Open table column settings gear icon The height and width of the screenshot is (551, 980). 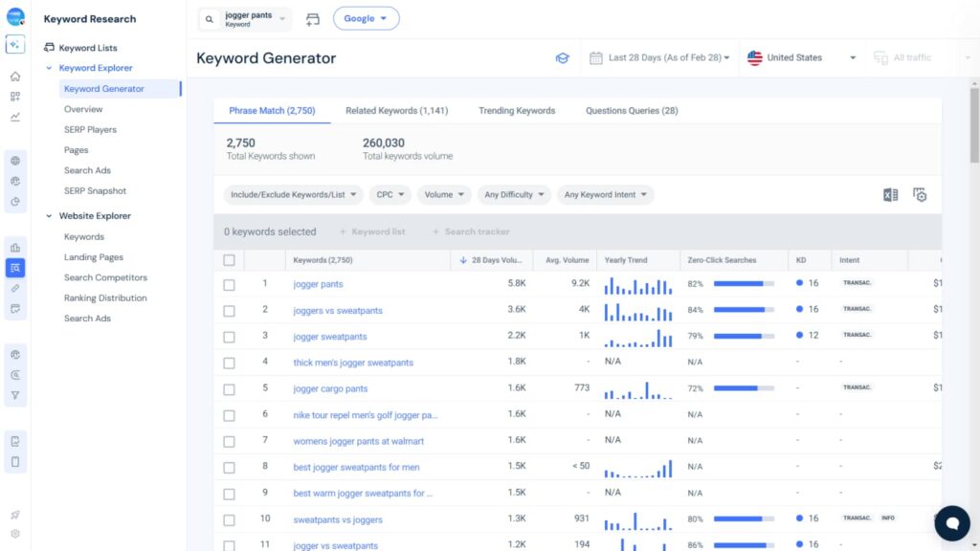(x=919, y=194)
